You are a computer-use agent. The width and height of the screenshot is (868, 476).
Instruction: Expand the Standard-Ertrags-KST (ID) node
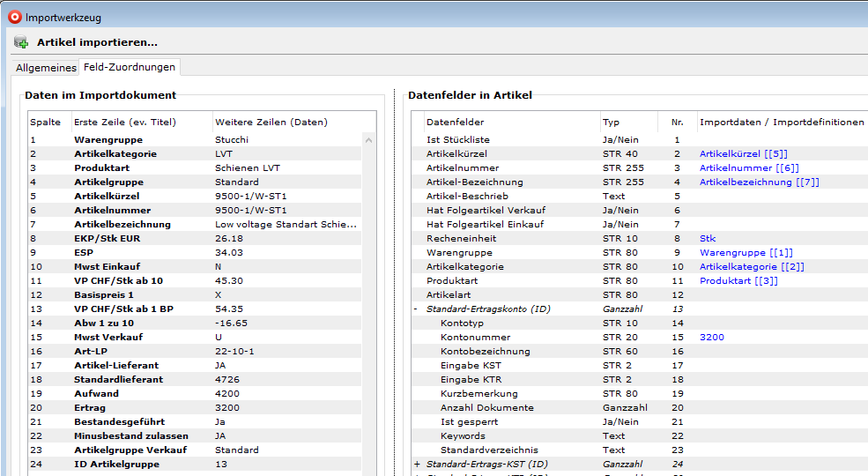pos(417,465)
